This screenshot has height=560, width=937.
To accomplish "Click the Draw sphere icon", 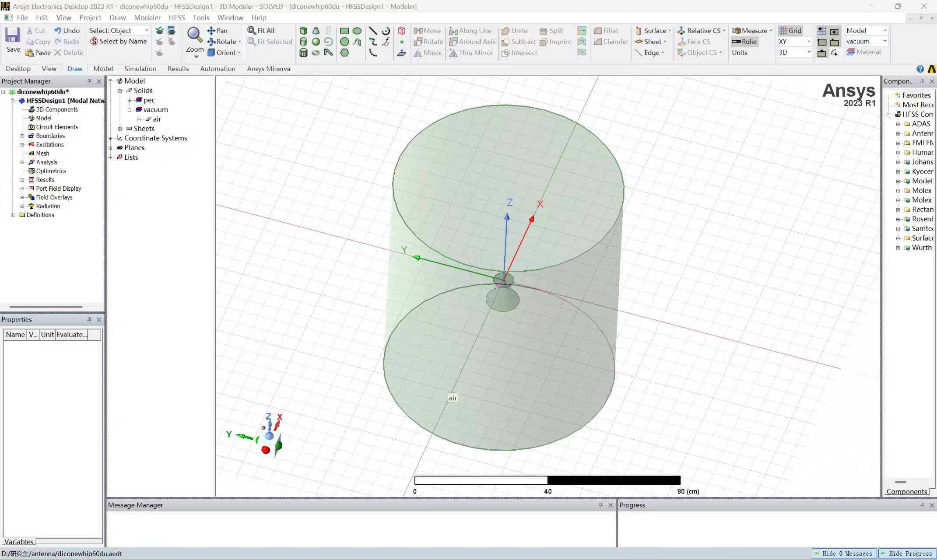I will click(316, 42).
